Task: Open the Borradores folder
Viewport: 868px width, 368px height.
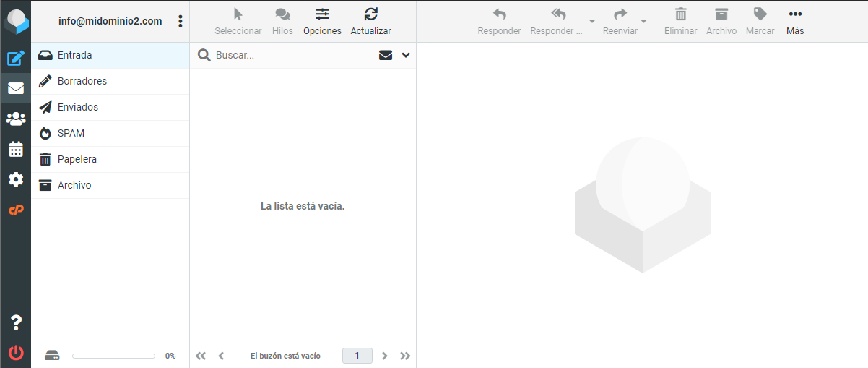Action: point(82,81)
